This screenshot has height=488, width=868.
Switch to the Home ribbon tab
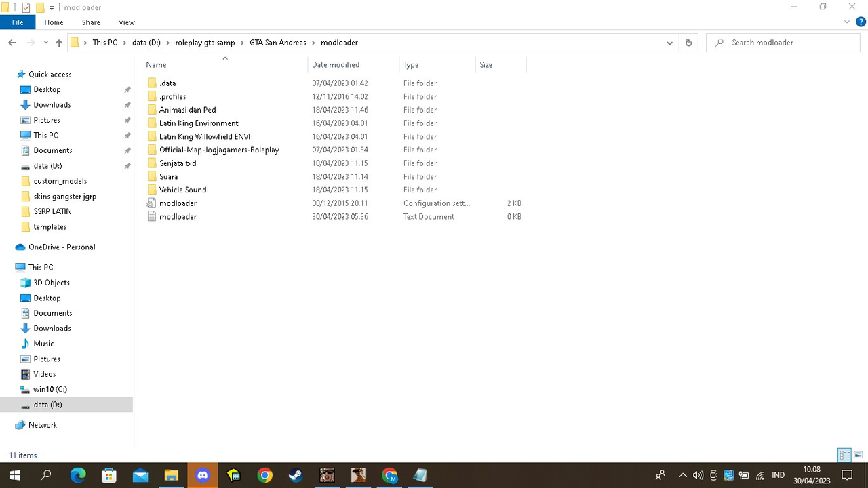click(54, 22)
